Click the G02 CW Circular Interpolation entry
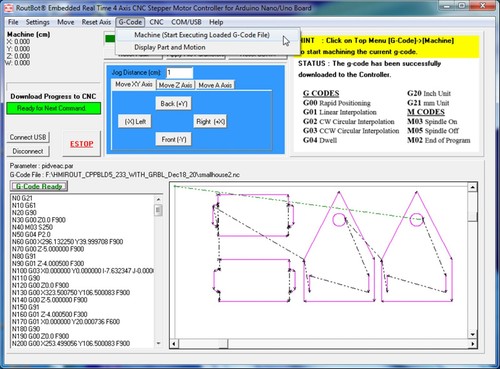 (x=349, y=122)
